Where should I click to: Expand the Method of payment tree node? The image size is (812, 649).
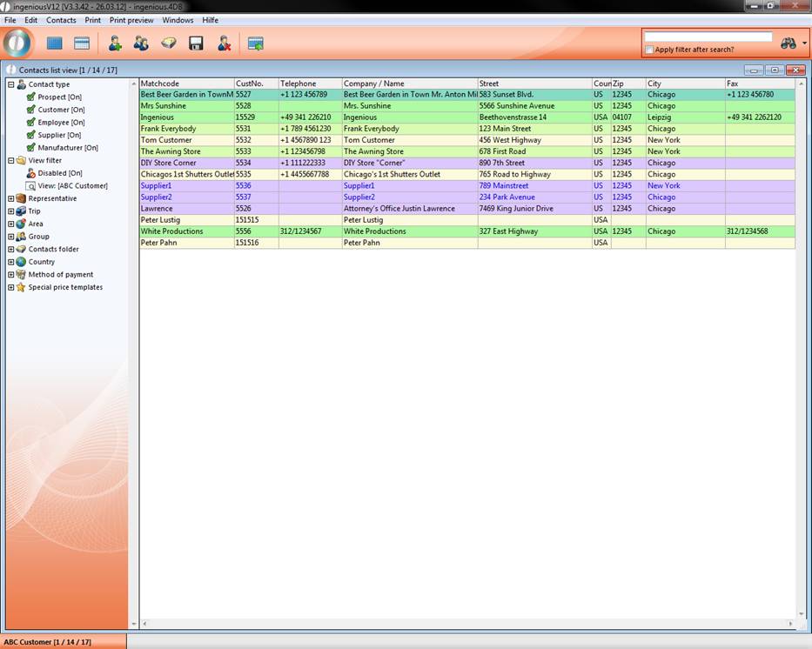tap(10, 275)
